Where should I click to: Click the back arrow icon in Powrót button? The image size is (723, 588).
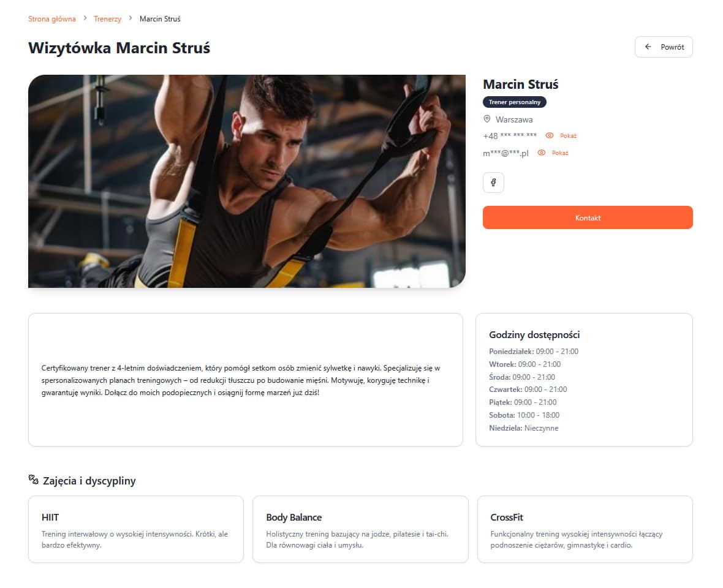point(648,47)
